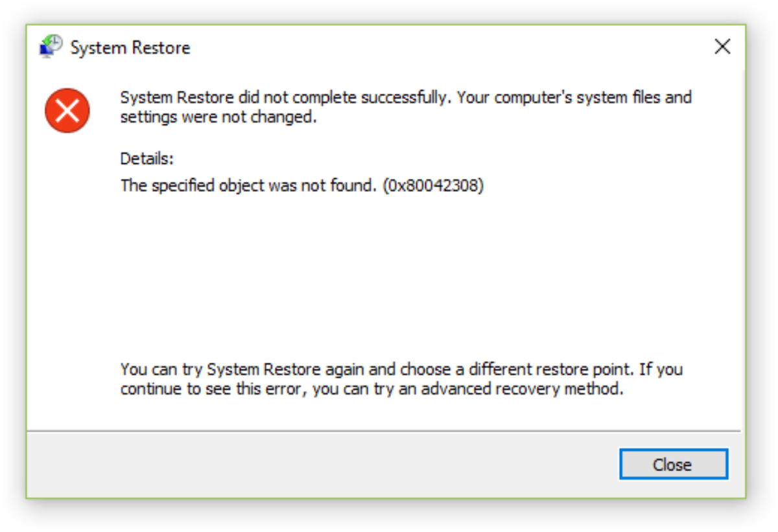778x532 pixels.
Task: Click the gray footer area of the dialog
Action: [x=259, y=463]
